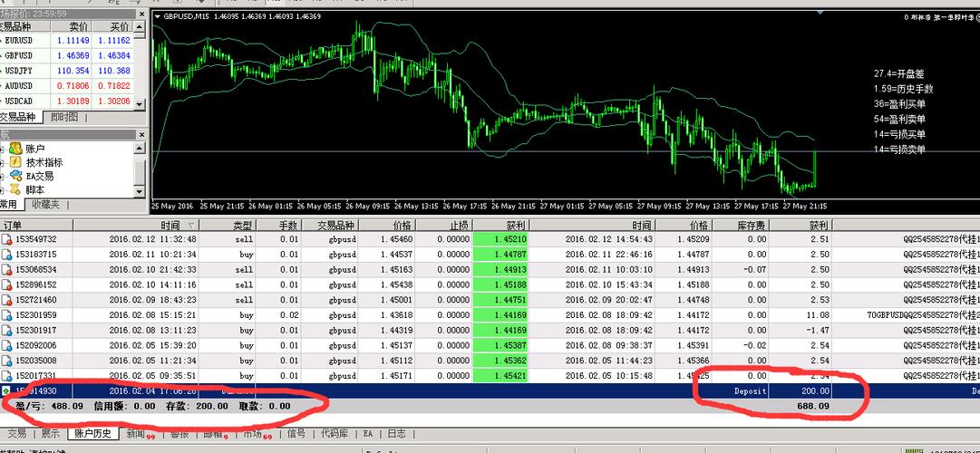980x453 pixels.
Task: Click the order icon for row 153183715
Action: (7, 255)
